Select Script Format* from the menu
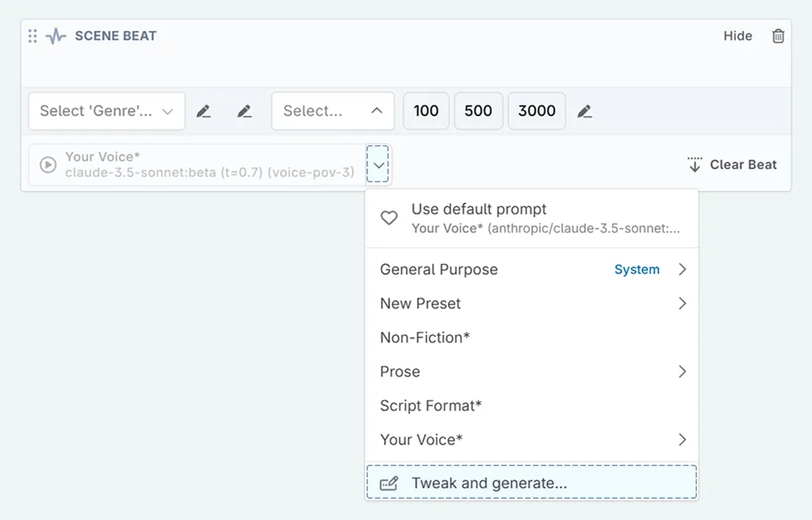The width and height of the screenshot is (812, 520). pyautogui.click(x=430, y=406)
